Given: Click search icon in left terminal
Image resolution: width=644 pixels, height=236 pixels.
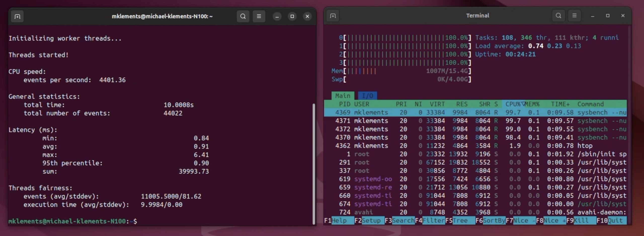Looking at the screenshot, I should point(243,17).
